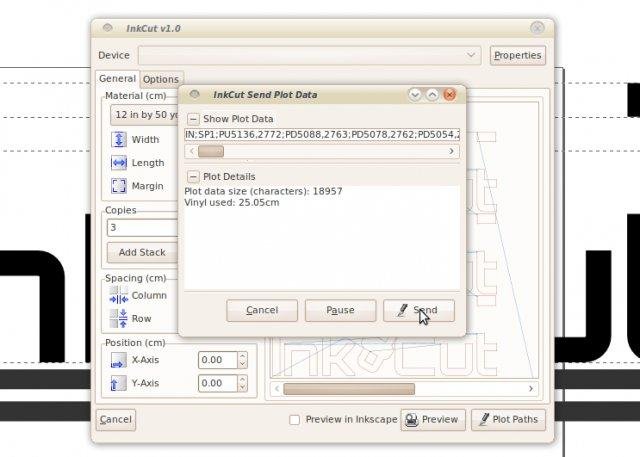This screenshot has height=457, width=640.
Task: Click the Length icon in Material section
Action: [x=119, y=162]
